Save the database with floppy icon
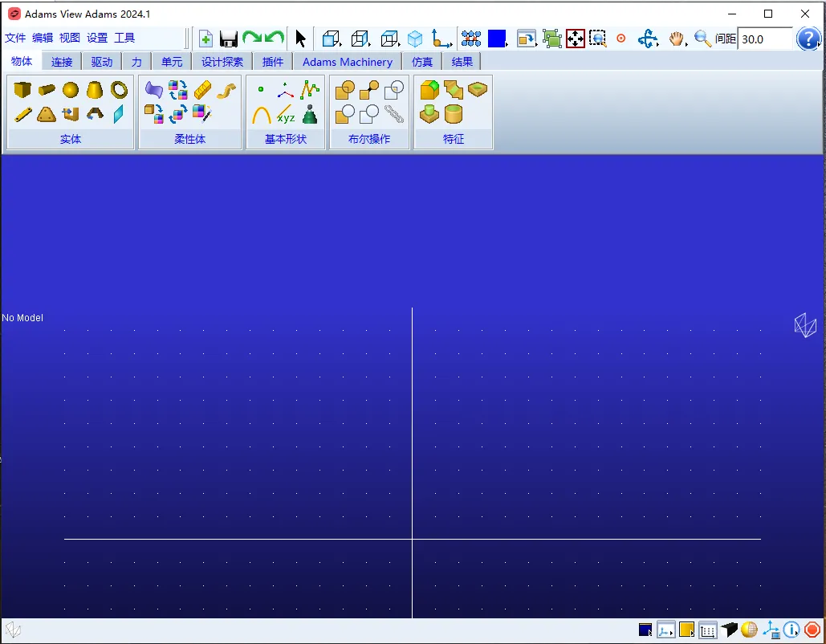The image size is (826, 644). click(228, 39)
